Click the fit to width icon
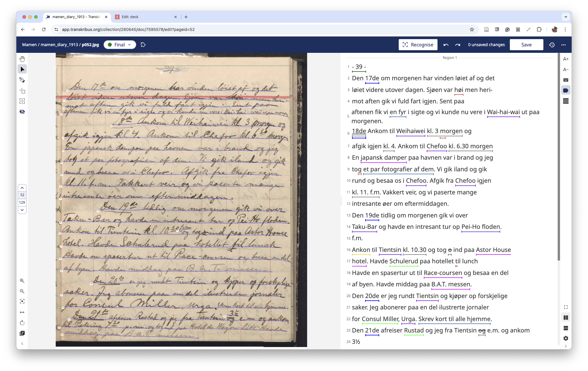 click(x=22, y=312)
